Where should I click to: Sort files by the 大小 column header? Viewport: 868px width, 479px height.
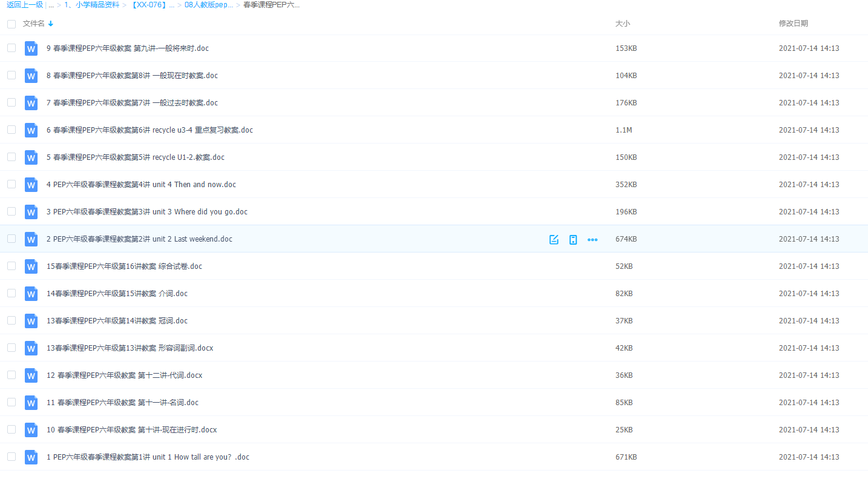pyautogui.click(x=622, y=24)
